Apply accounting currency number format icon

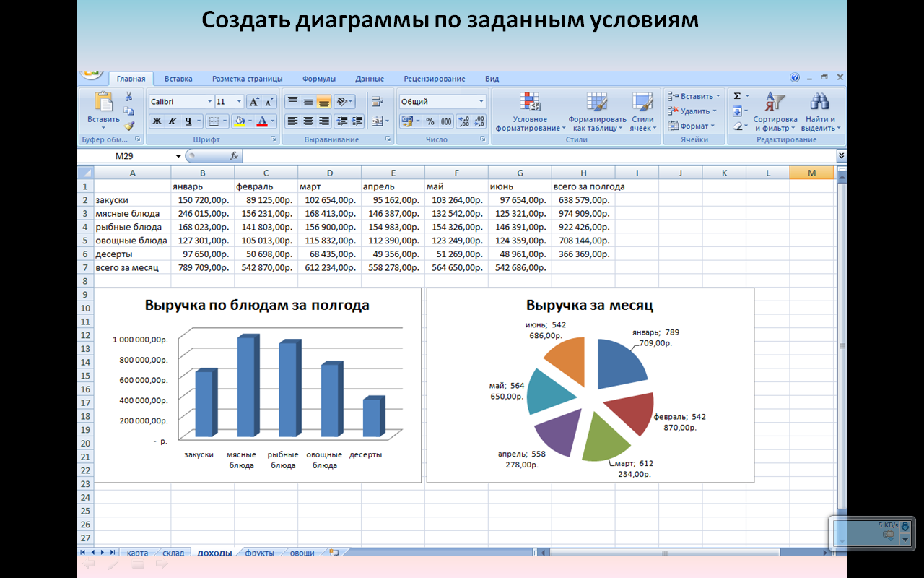(407, 121)
